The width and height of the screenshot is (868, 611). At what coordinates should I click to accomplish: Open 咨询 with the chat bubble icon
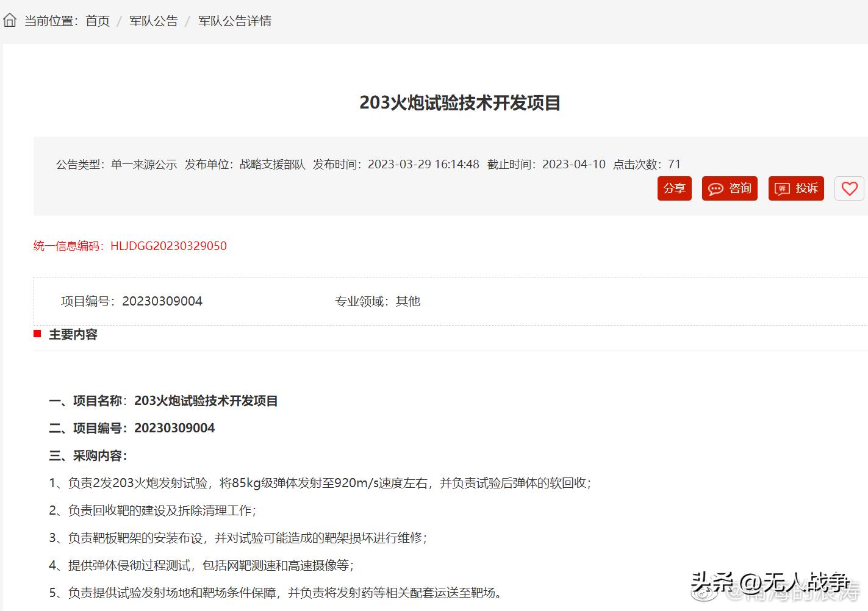tap(730, 188)
